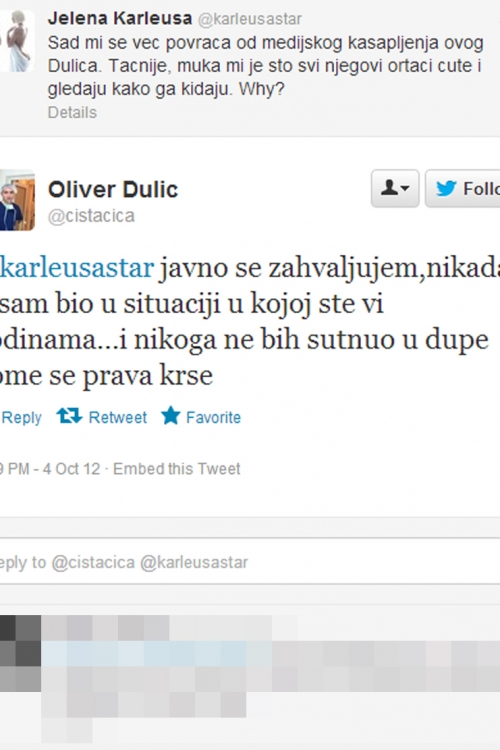Click the Favorite star icon

tap(170, 416)
